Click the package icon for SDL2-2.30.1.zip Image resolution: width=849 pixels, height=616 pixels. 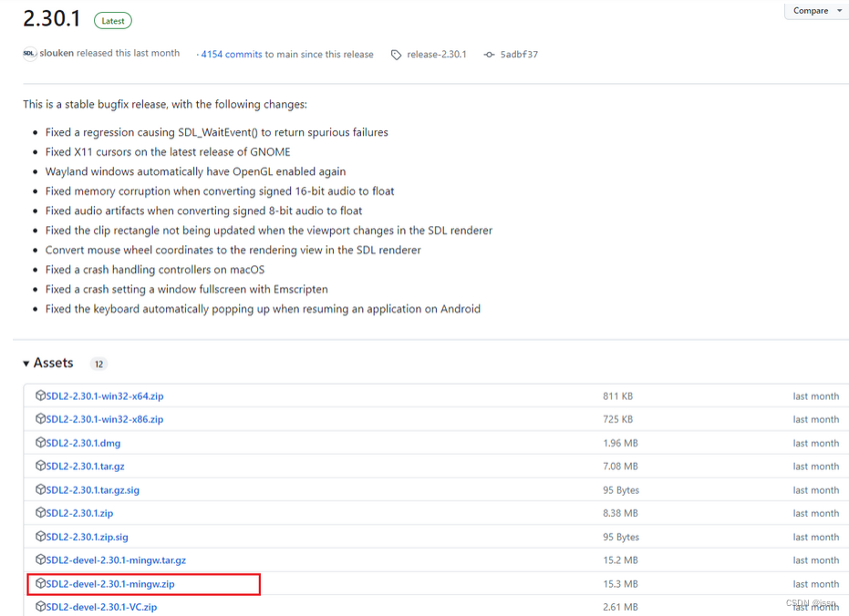pos(40,513)
